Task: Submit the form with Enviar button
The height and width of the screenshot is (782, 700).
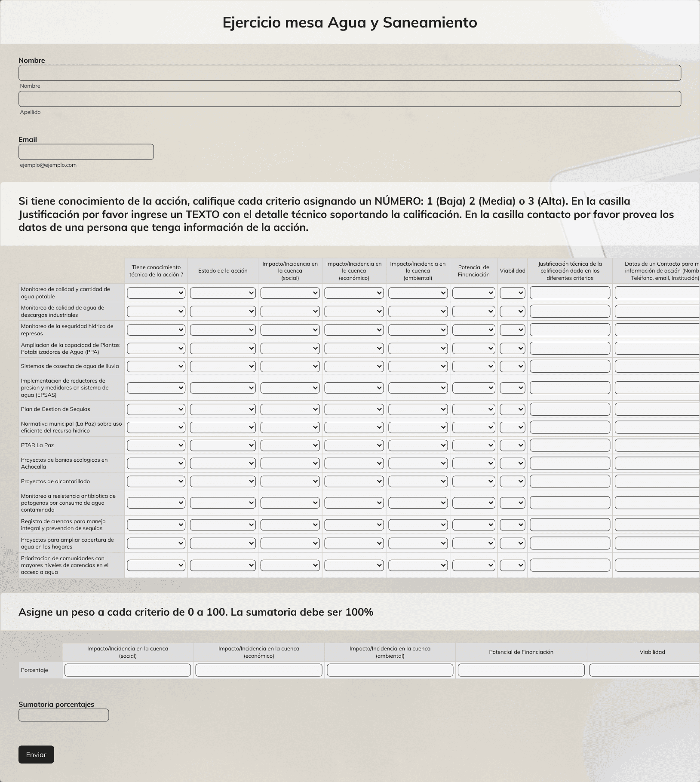Action: [36, 754]
